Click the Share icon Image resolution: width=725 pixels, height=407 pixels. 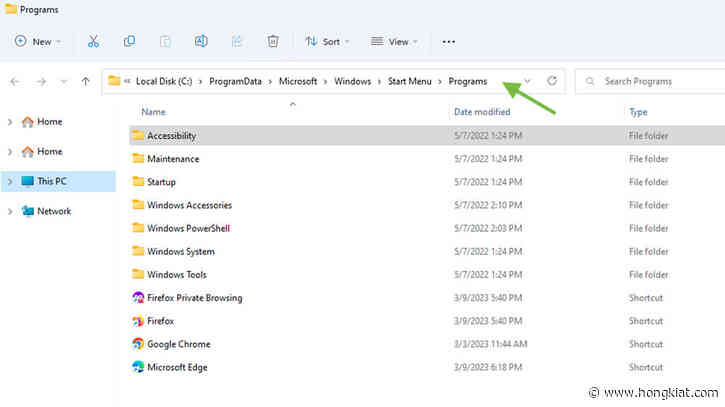237,42
